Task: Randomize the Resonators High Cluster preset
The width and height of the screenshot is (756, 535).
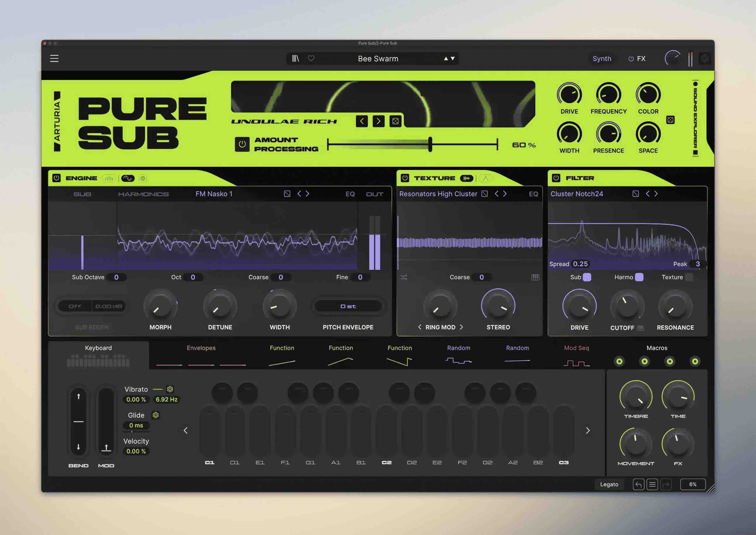Action: point(485,194)
